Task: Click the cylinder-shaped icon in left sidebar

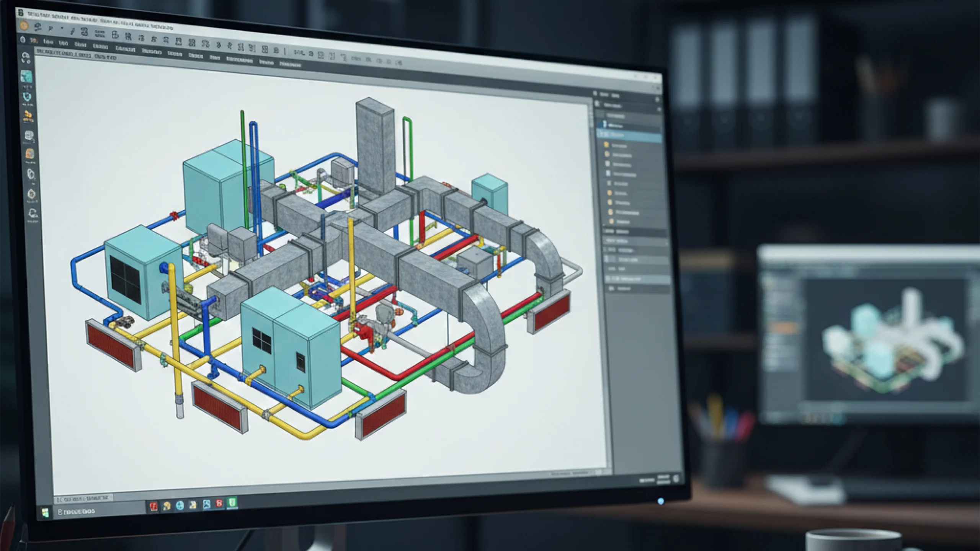Action: coord(29,135)
